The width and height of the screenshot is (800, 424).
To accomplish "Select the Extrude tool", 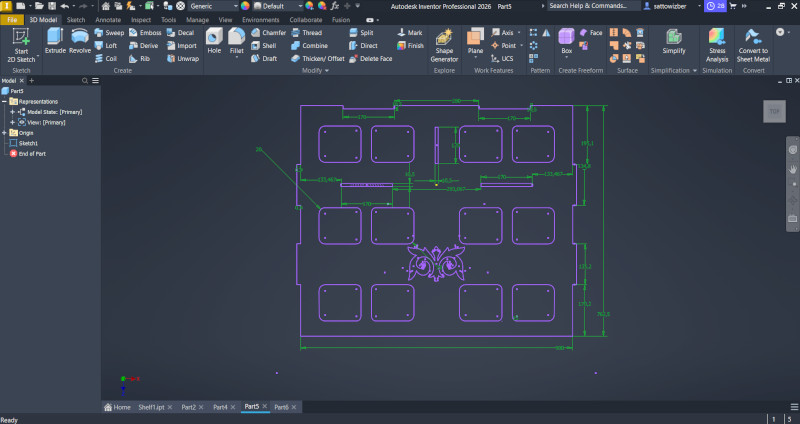I will tap(54, 40).
